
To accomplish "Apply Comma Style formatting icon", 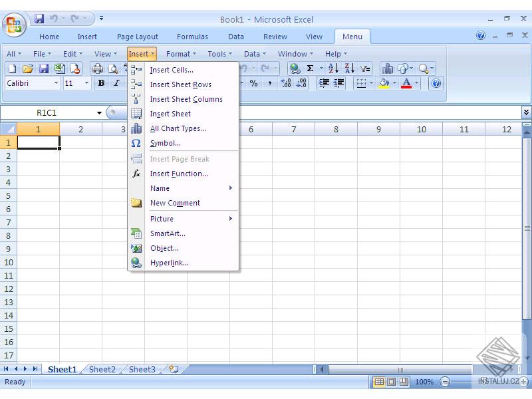I will pyautogui.click(x=270, y=83).
